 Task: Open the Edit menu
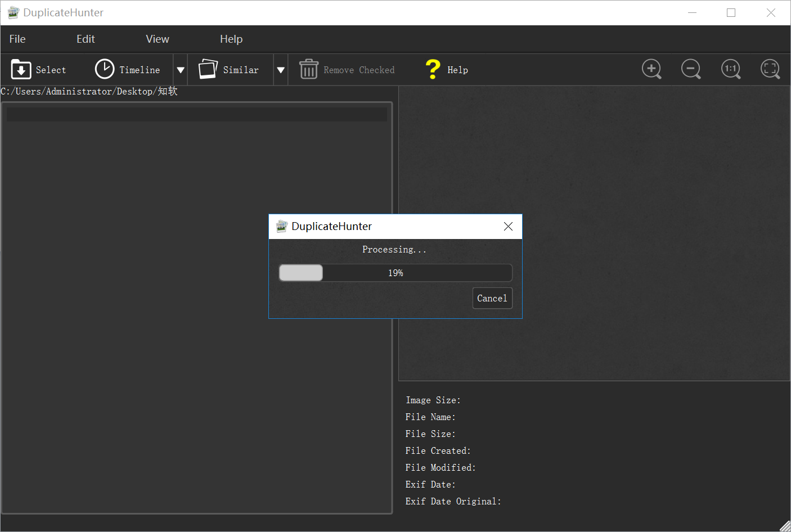86,39
